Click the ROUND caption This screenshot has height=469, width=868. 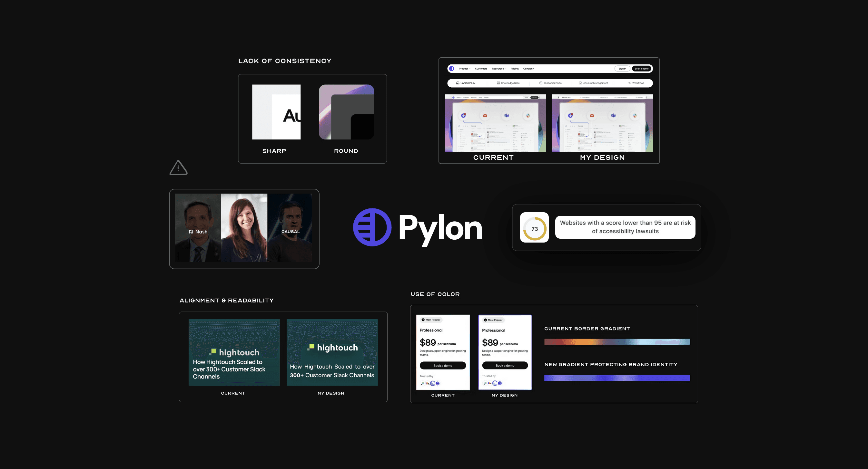point(346,151)
